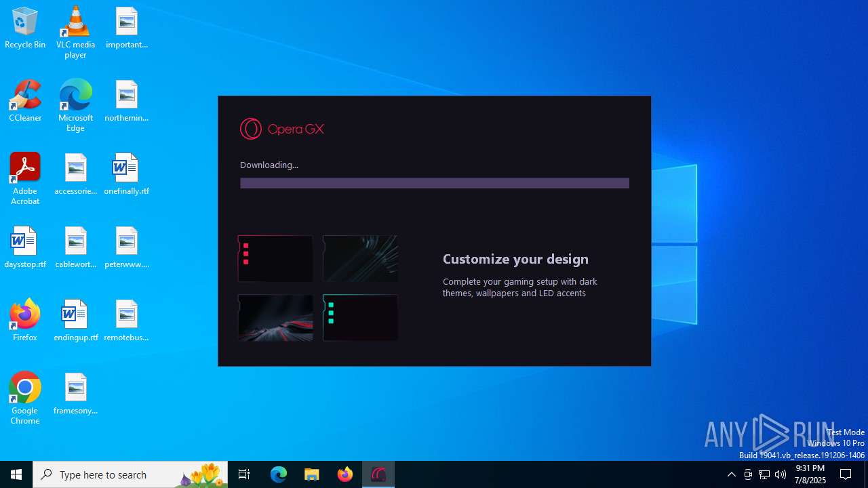Click the teal streaks wallpaper thumbnail
Screen dimensions: 868x488
tap(360, 258)
